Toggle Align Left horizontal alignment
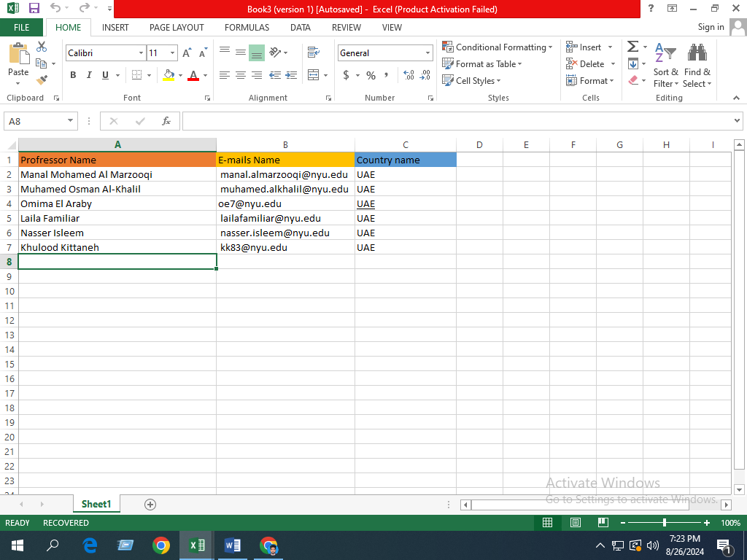747x560 pixels. pyautogui.click(x=225, y=75)
